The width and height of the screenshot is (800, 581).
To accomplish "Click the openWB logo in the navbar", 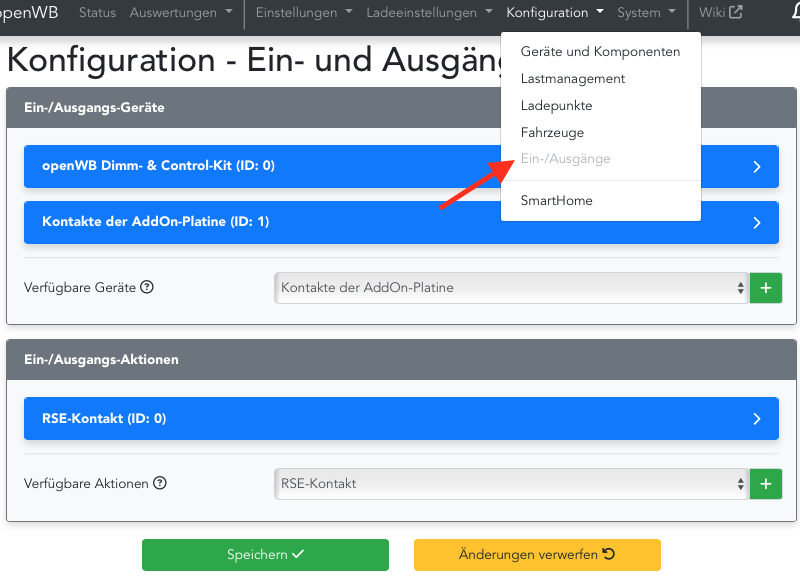I will click(26, 13).
